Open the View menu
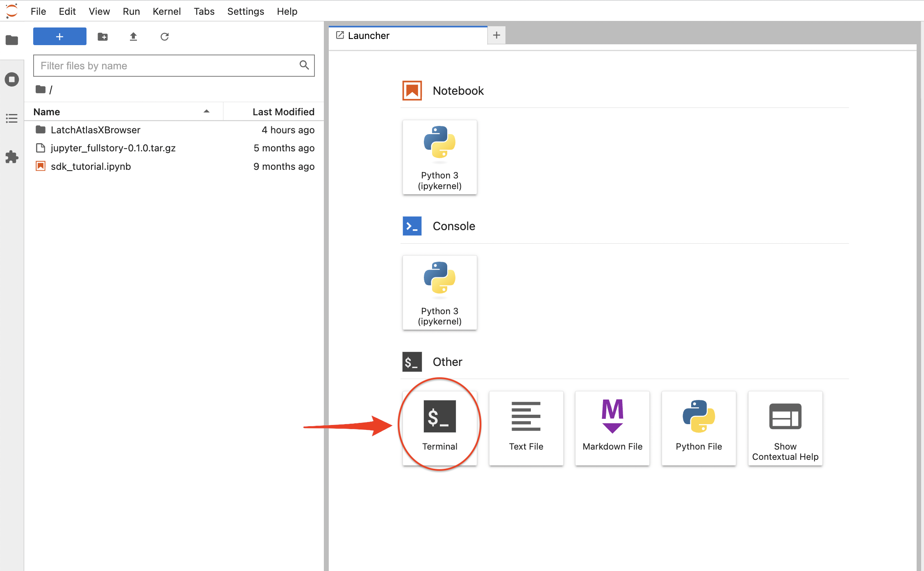924x571 pixels. (x=99, y=11)
